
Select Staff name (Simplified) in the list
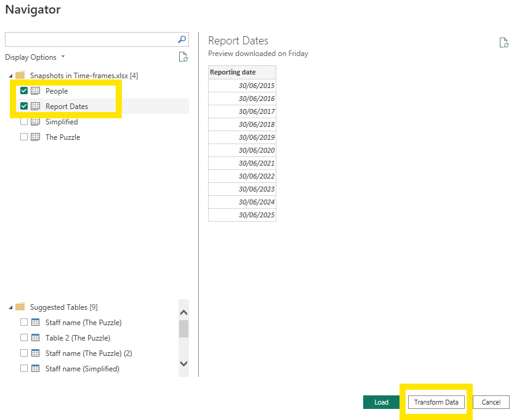point(82,369)
